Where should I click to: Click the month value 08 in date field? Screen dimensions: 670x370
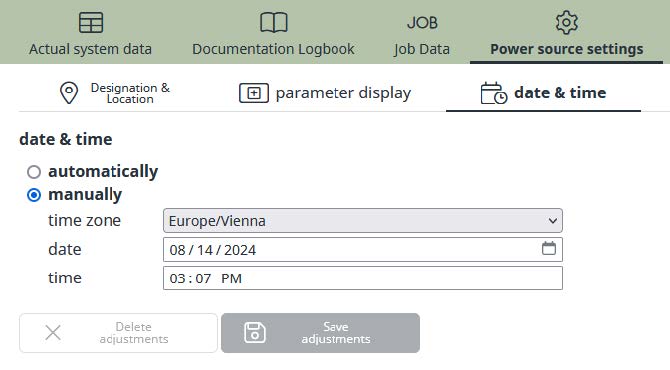point(177,250)
